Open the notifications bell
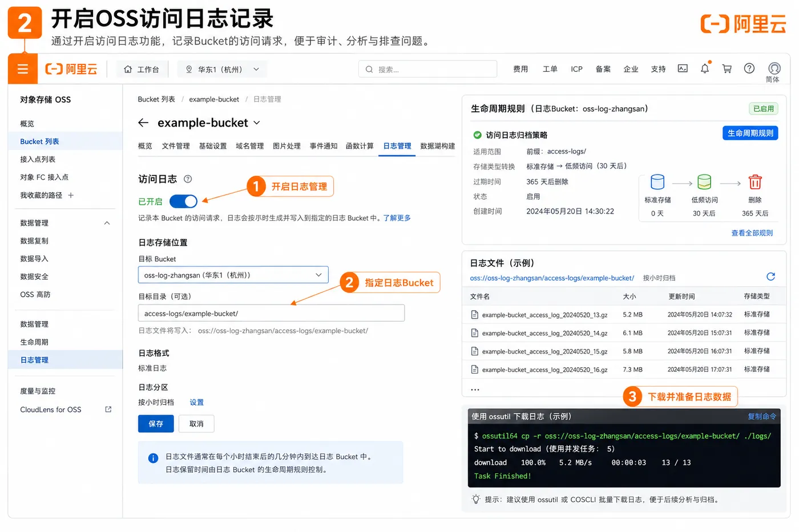This screenshot has width=799, height=532. [705, 68]
